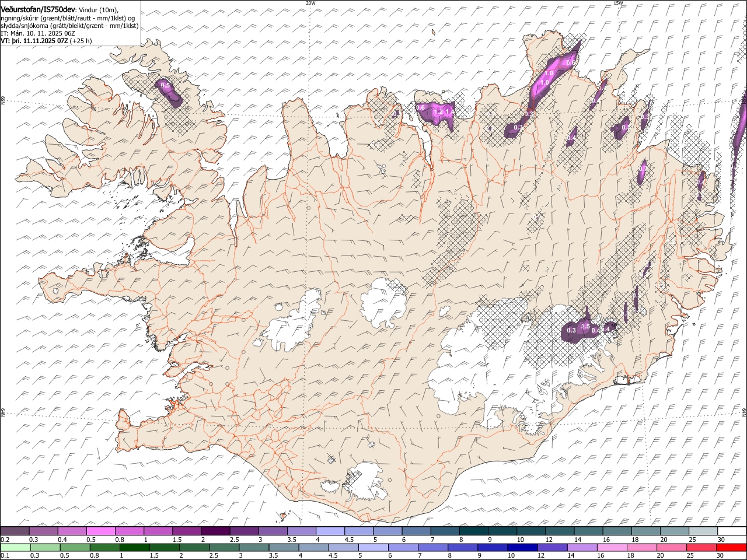The height and width of the screenshot is (560, 747).
Task: Select the 'IT: Mán. 10. 11. 2025 06Z' line
Action: coord(38,33)
